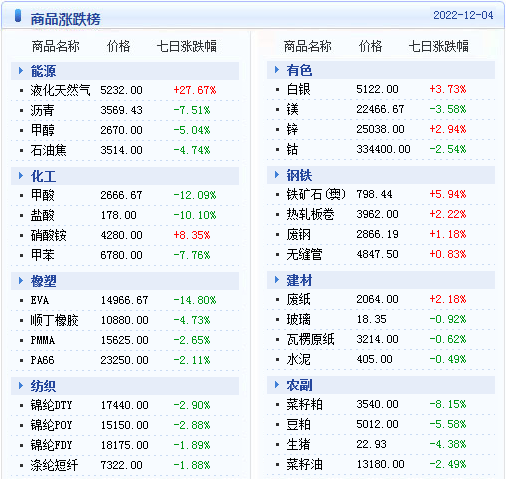This screenshot has height=479, width=506.
Task: Click price 14966.67 for EVA
Action: point(124,300)
